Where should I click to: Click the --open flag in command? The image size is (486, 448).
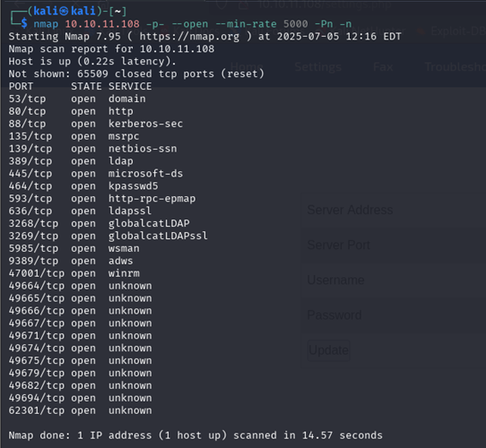coord(189,24)
